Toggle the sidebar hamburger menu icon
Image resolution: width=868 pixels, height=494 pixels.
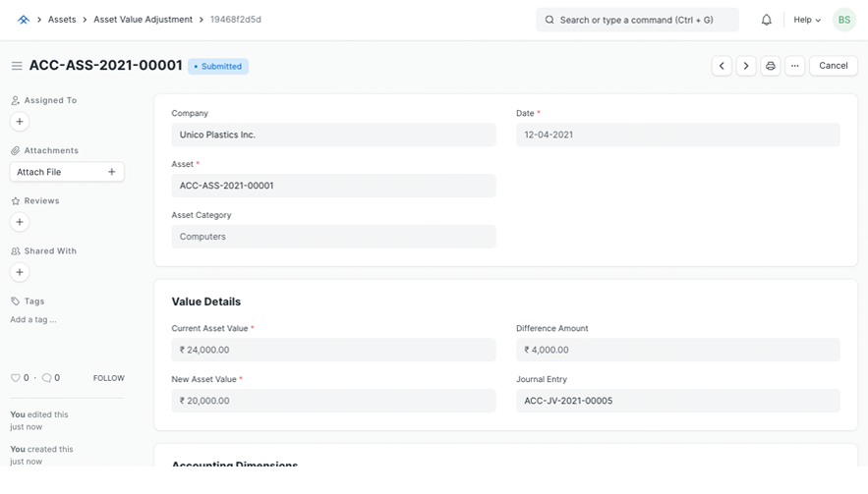(x=17, y=66)
